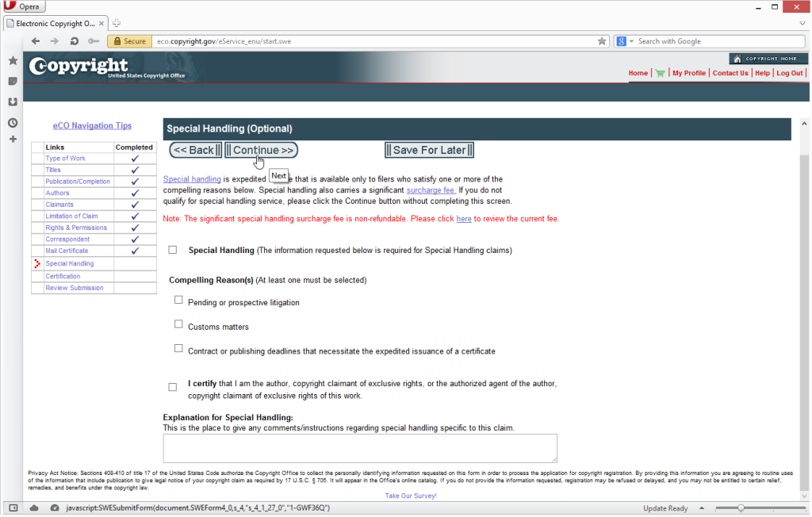Open the Bookmarks panel in the sidebar

coord(13,60)
